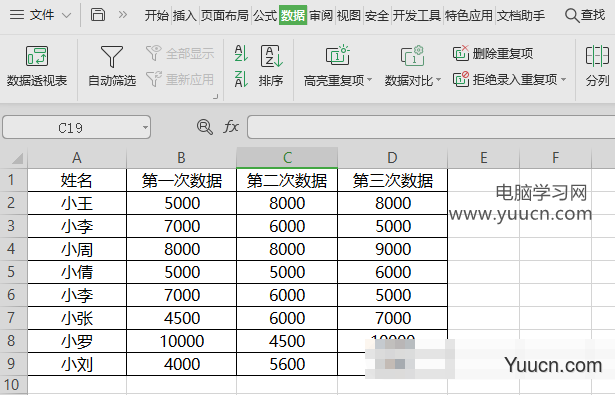Click the 4000 cell in row 9
615x395 pixels.
[182, 364]
